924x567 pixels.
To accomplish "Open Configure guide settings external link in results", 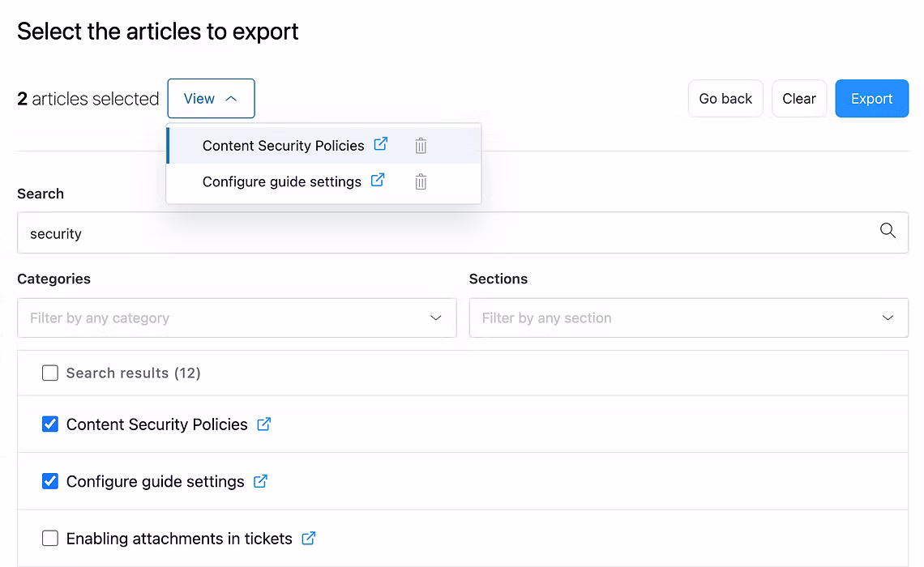I will tap(260, 481).
